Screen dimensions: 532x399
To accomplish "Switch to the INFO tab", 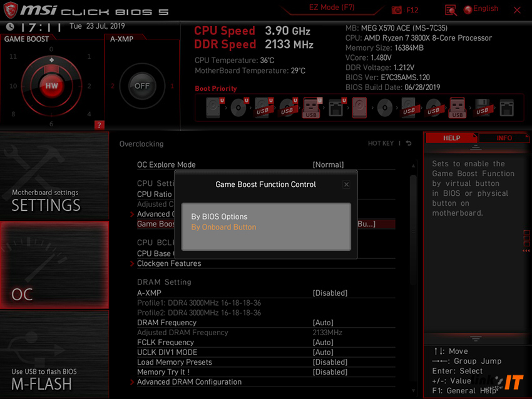I will tap(504, 138).
